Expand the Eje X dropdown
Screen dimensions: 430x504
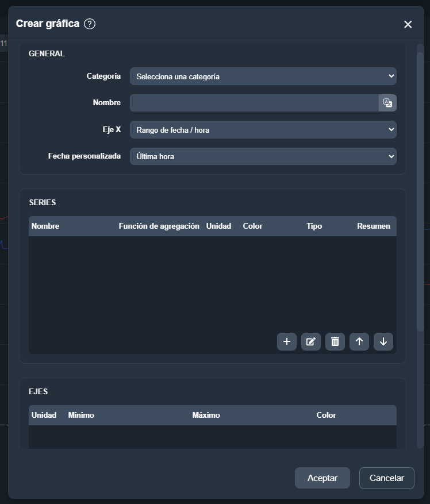click(263, 130)
